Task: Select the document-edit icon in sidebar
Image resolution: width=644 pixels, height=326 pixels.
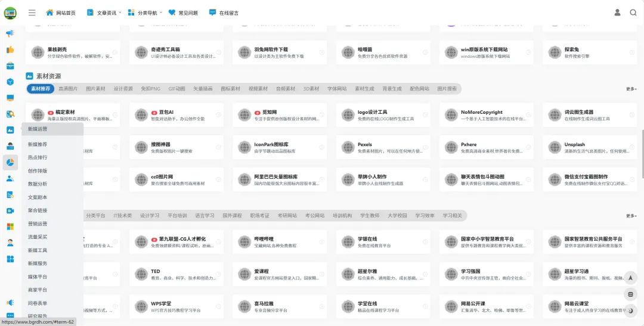Action: tap(10, 195)
